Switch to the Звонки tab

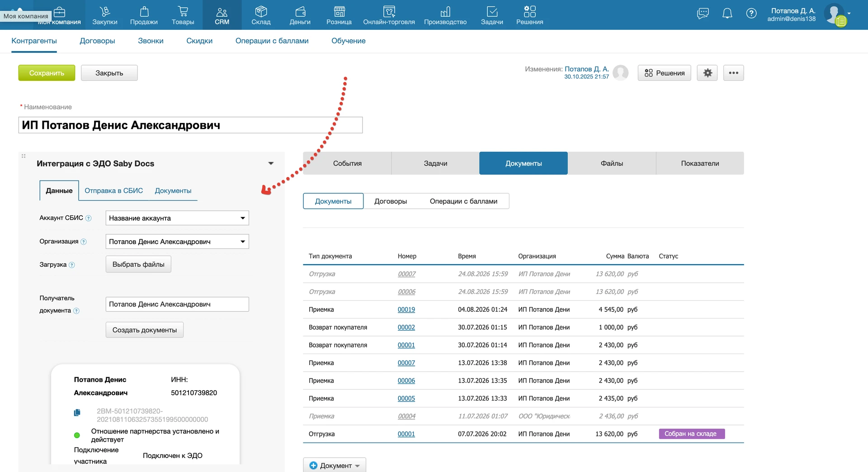point(151,41)
